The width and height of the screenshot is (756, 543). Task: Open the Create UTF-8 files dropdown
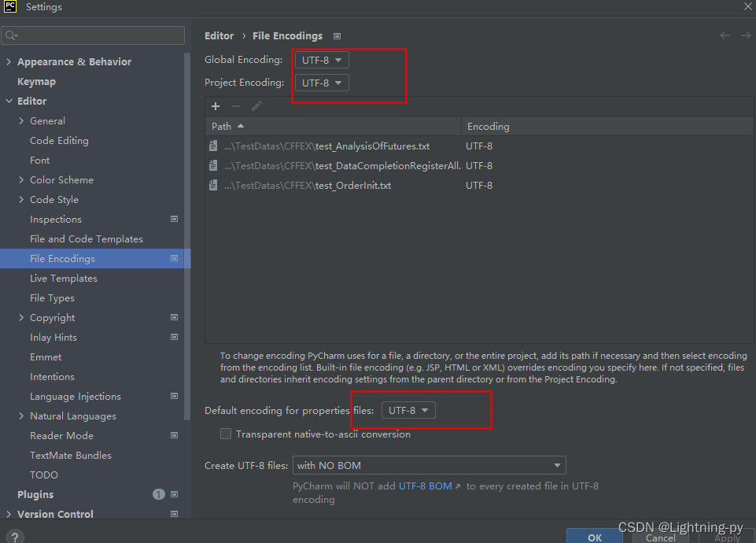429,464
